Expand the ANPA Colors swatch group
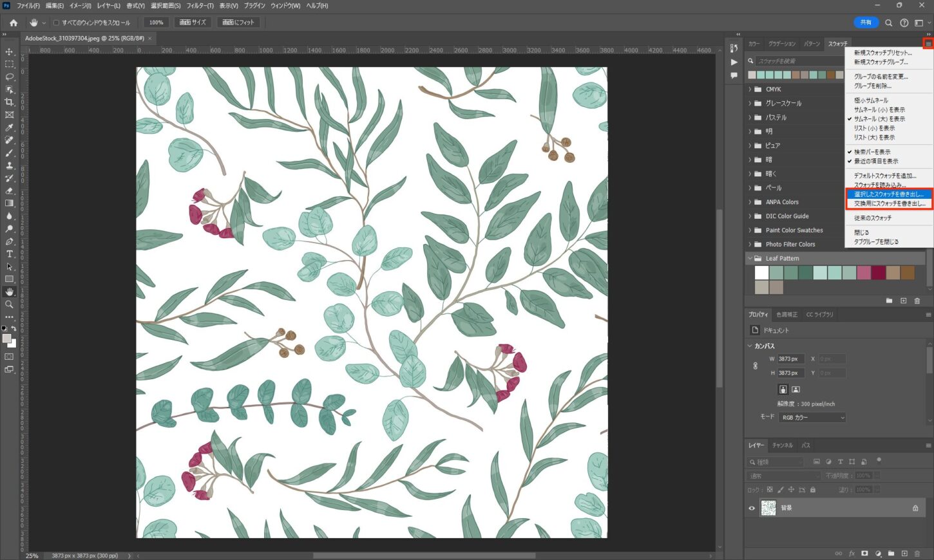The image size is (934, 560). pyautogui.click(x=750, y=202)
